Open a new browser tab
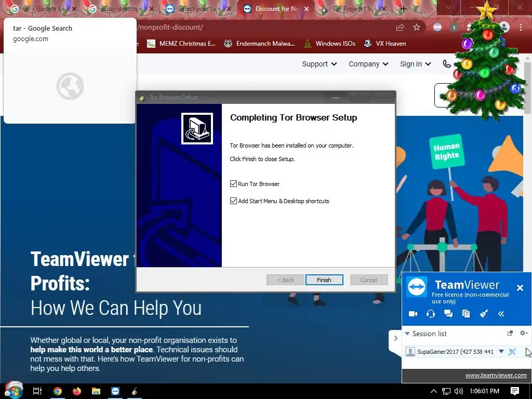The height and width of the screenshot is (399, 532). tap(403, 9)
